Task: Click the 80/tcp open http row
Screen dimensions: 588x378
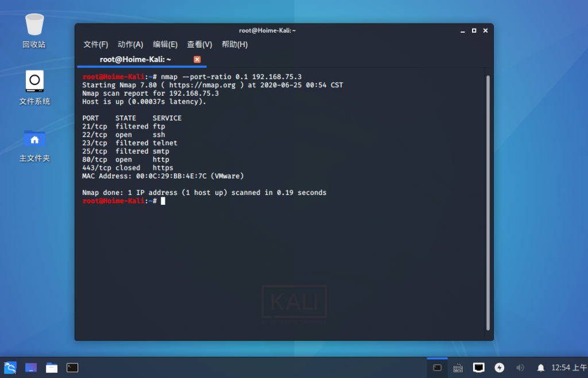Action: [126, 159]
